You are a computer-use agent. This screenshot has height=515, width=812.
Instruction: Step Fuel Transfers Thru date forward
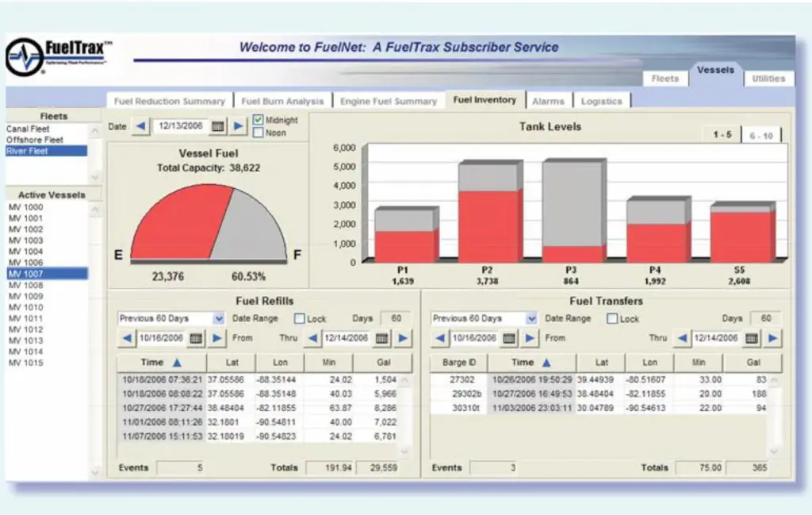773,338
